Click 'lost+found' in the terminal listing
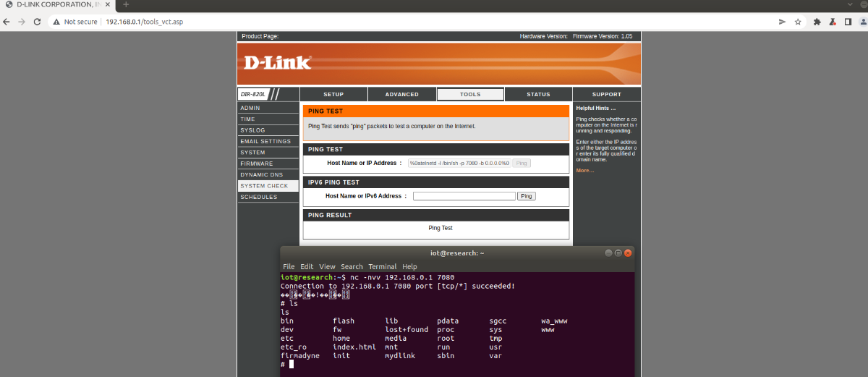 pos(407,329)
